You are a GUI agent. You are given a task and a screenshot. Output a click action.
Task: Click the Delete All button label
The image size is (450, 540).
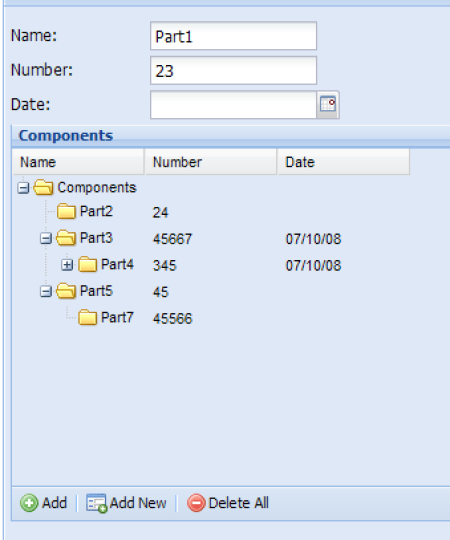(x=239, y=503)
